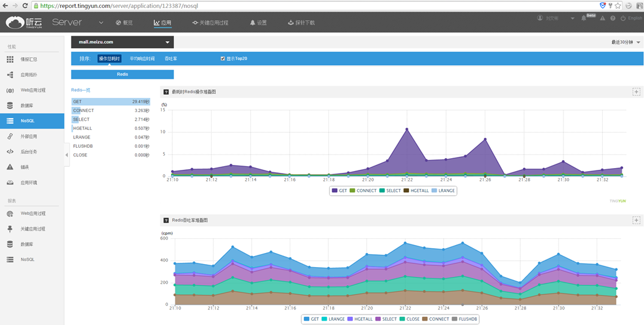Select the 平均响应时间 sort tab
Image resolution: width=644 pixels, height=325 pixels.
point(142,58)
